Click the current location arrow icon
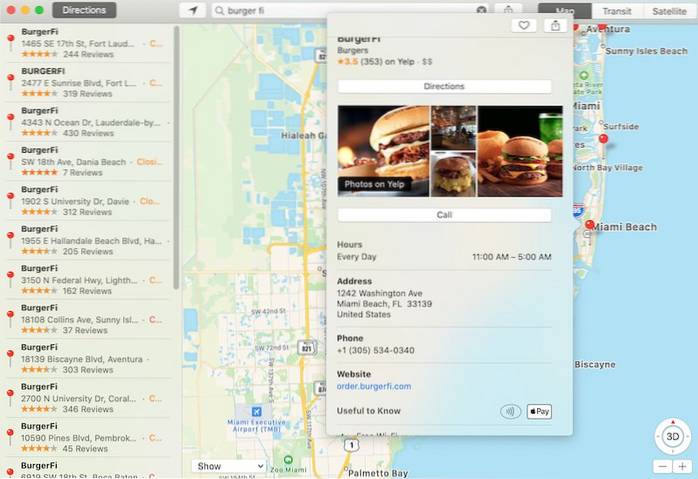 (x=193, y=10)
